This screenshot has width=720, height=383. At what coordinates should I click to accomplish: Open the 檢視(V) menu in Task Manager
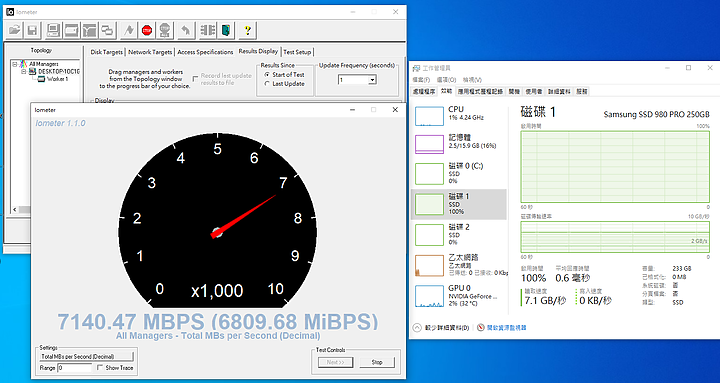click(x=472, y=80)
